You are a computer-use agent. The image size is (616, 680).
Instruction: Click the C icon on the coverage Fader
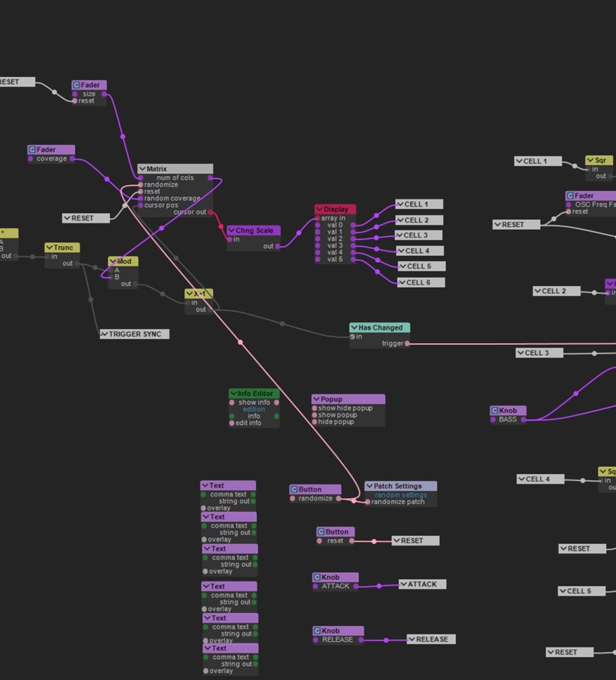click(x=32, y=150)
